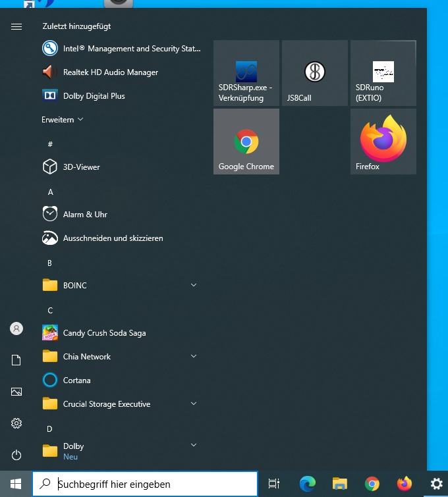
Task: Select the letter A section header
Action: click(x=51, y=192)
